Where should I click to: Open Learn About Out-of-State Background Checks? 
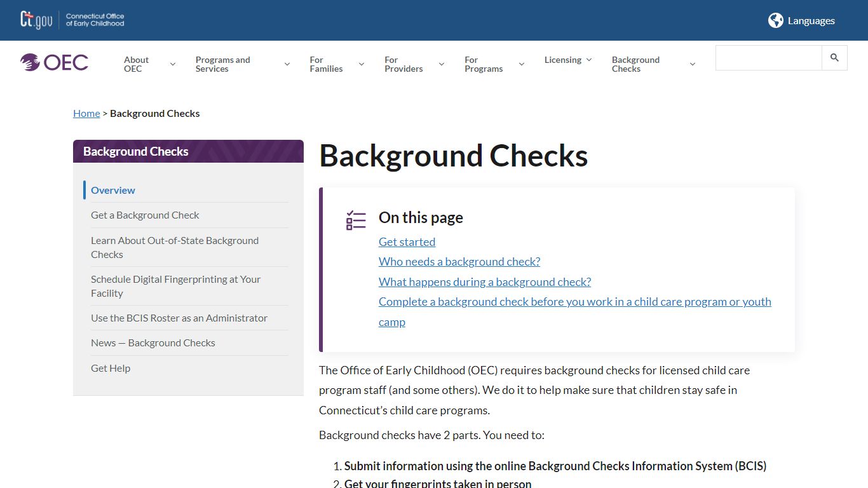[x=175, y=247]
